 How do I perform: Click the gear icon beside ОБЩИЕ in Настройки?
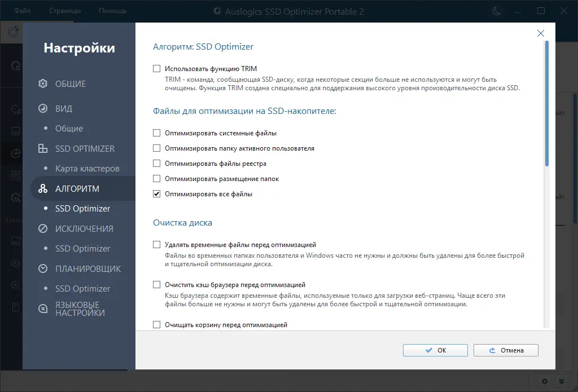click(x=42, y=83)
